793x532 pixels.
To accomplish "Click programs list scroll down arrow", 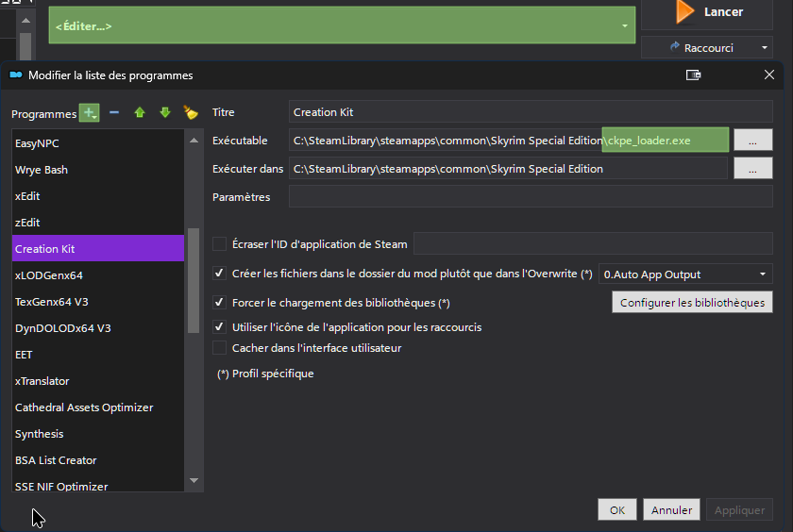I will [x=194, y=480].
